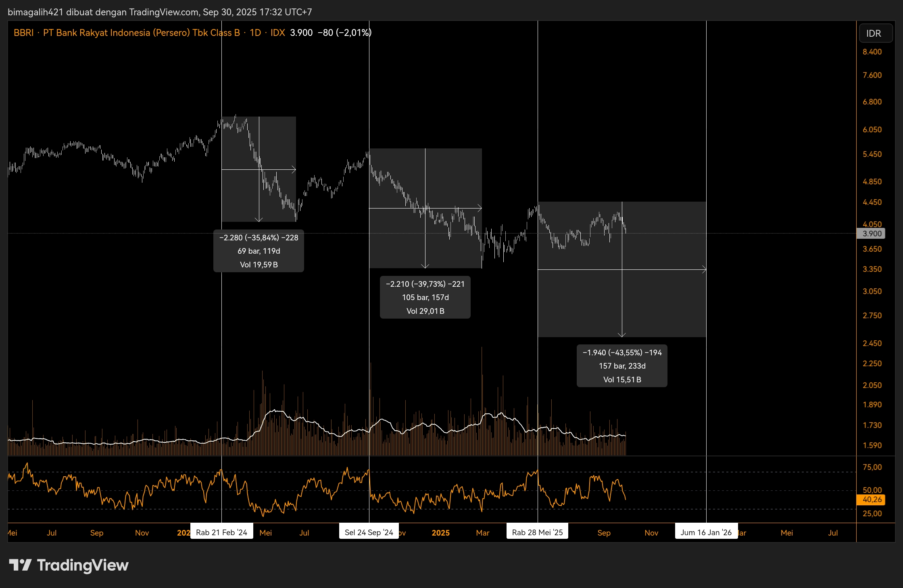Click the TradingView logo
The image size is (903, 588).
pyautogui.click(x=69, y=565)
